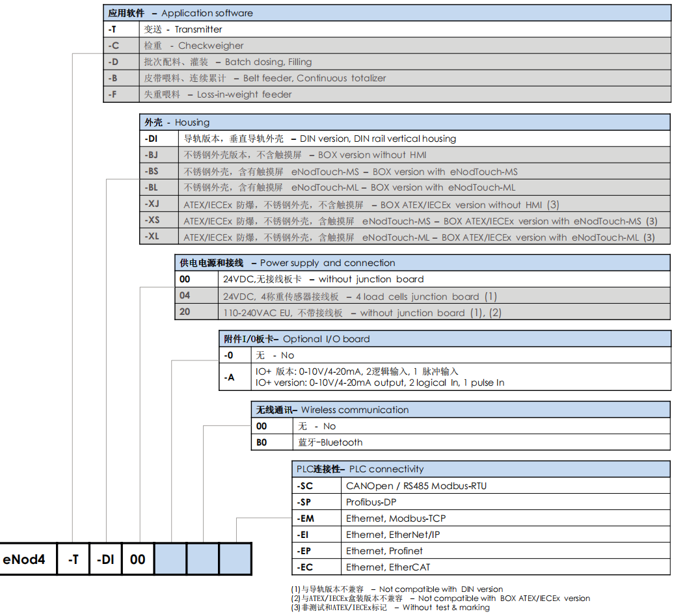685x616 pixels.
Task: Click the 'PLC connectivity' header
Action: (481, 469)
